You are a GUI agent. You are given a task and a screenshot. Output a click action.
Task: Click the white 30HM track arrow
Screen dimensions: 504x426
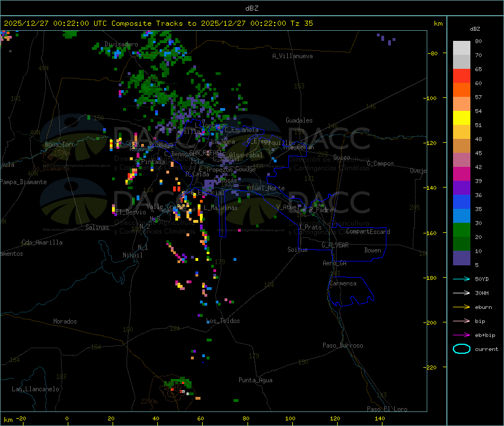(x=461, y=293)
